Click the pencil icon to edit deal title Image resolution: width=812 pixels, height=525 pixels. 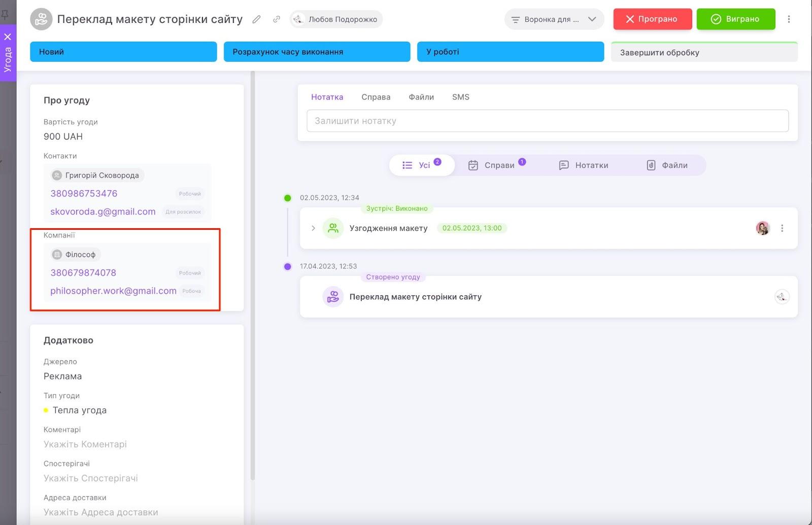[x=256, y=19]
